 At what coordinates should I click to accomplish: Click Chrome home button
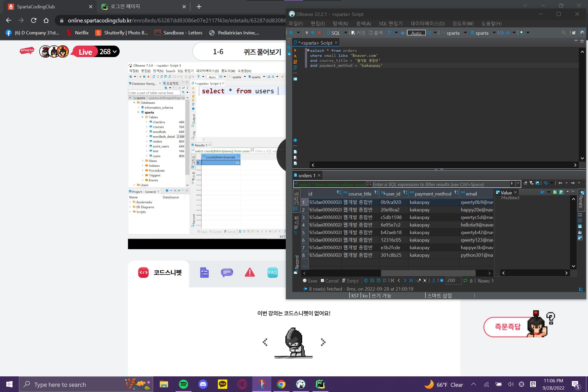pos(46,20)
